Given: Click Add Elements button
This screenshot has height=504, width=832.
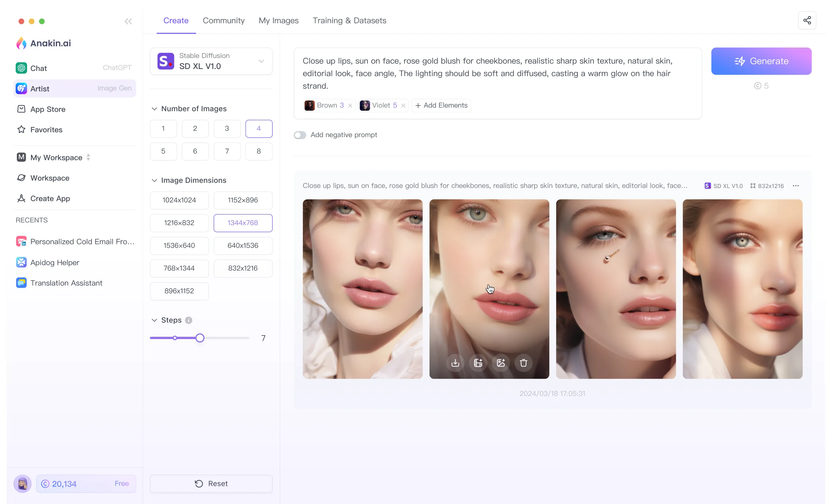Looking at the screenshot, I should (441, 105).
